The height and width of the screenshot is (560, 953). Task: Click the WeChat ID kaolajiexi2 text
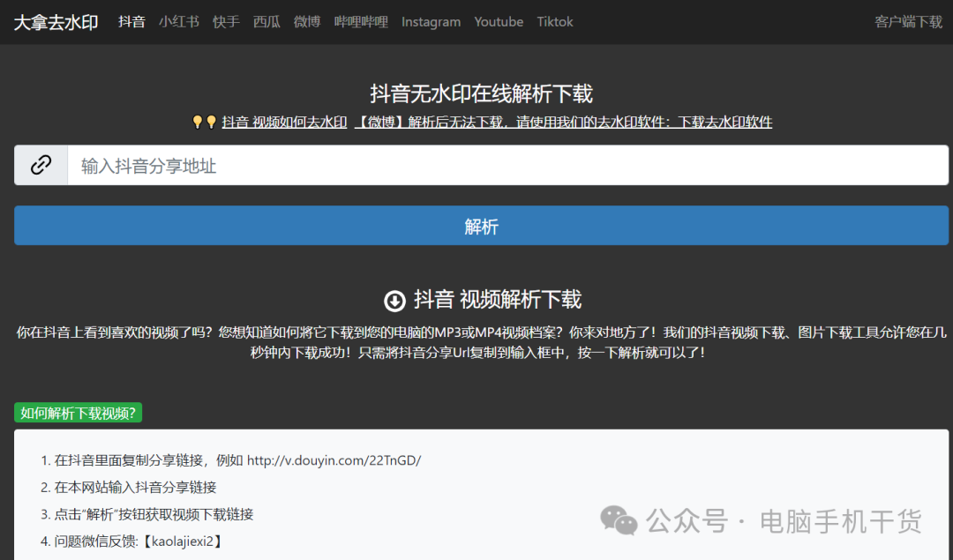[183, 541]
